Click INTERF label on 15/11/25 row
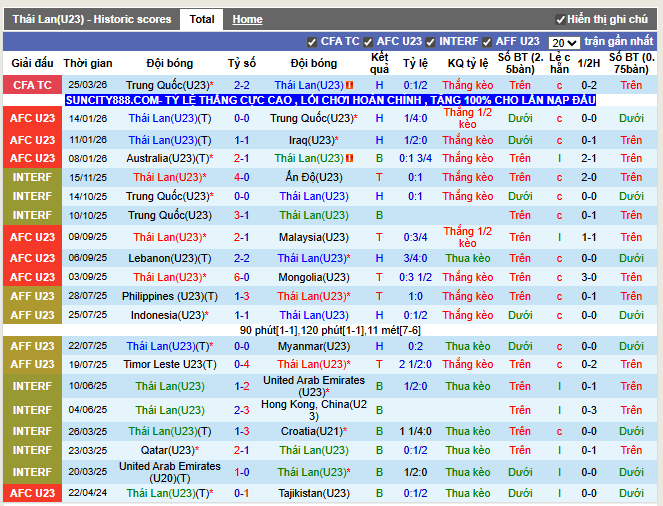Screen dimensions: 663x506 coord(32,178)
